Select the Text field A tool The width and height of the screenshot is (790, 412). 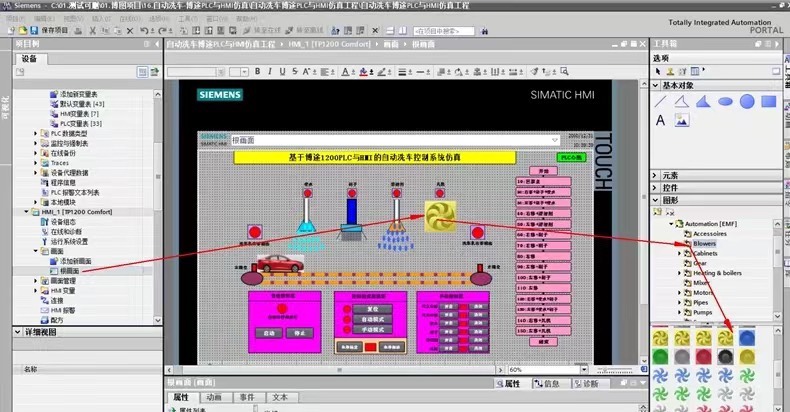[x=660, y=120]
